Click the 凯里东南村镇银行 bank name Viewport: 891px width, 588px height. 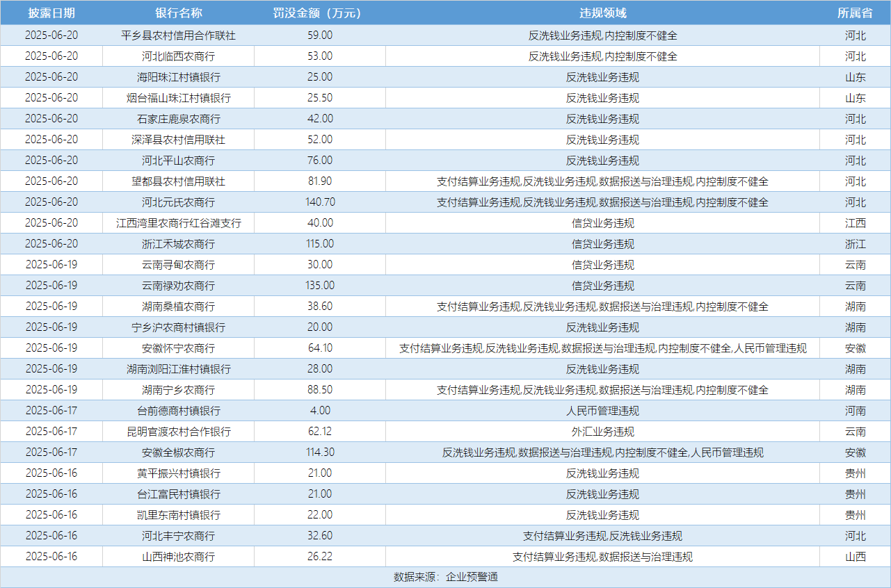pos(178,515)
